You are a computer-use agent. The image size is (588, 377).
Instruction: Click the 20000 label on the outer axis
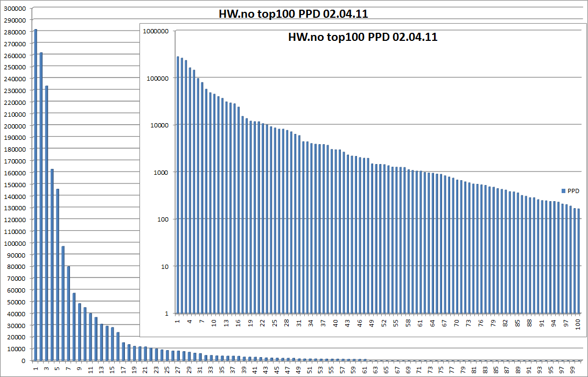point(16,337)
